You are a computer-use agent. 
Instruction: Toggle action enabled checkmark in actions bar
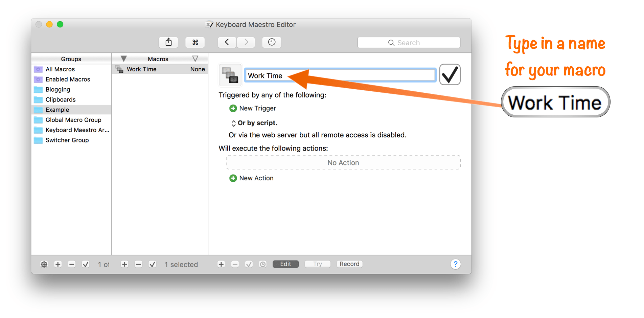[249, 264]
